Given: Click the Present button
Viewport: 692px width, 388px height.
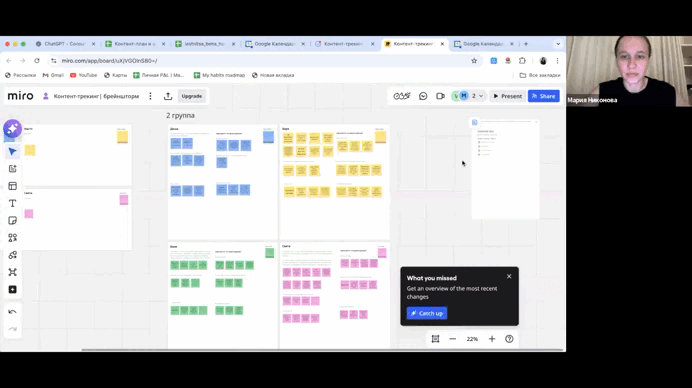Looking at the screenshot, I should (508, 96).
